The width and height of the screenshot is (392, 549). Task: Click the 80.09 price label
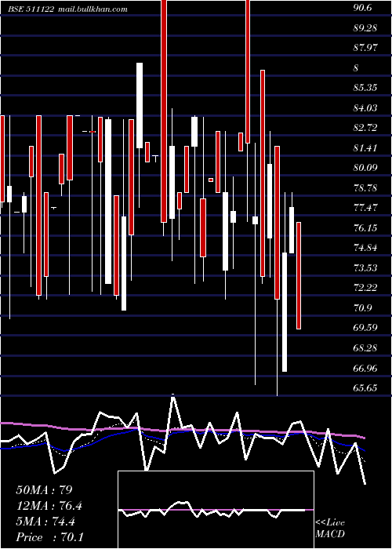(365, 168)
